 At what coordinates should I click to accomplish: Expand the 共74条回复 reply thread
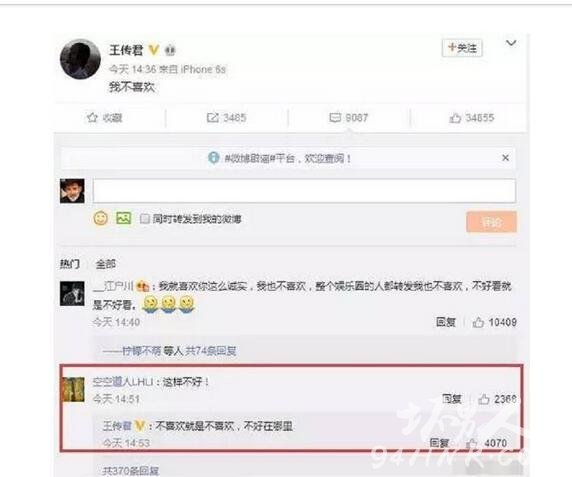tap(210, 351)
